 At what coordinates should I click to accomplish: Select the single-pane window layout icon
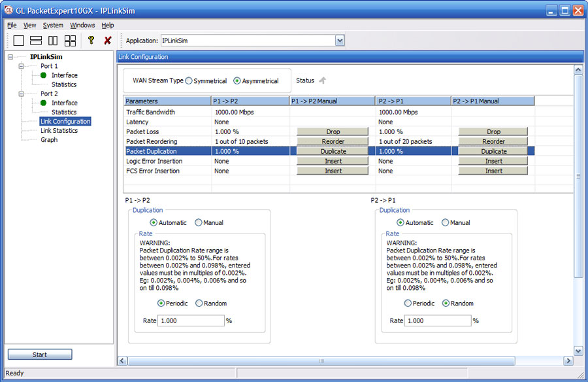point(18,41)
